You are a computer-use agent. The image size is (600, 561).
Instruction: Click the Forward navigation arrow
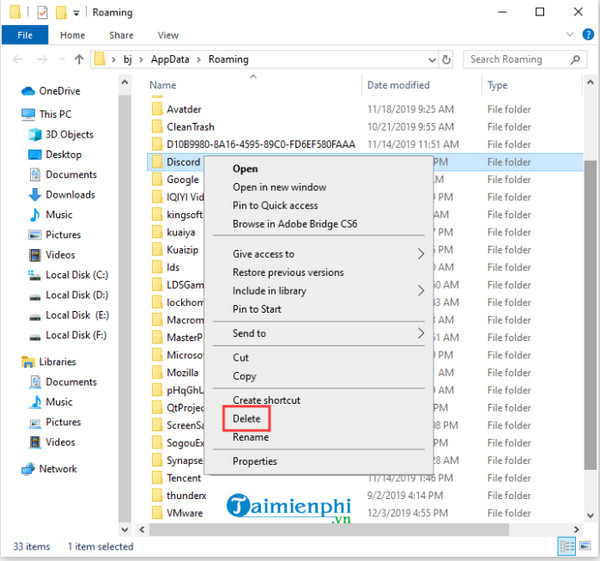pos(42,59)
